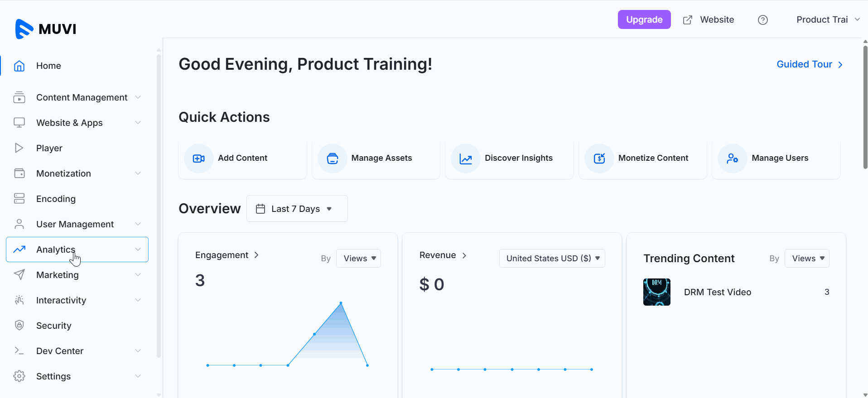Click the Add Content camera icon
This screenshot has height=398, width=868.
coord(198,158)
